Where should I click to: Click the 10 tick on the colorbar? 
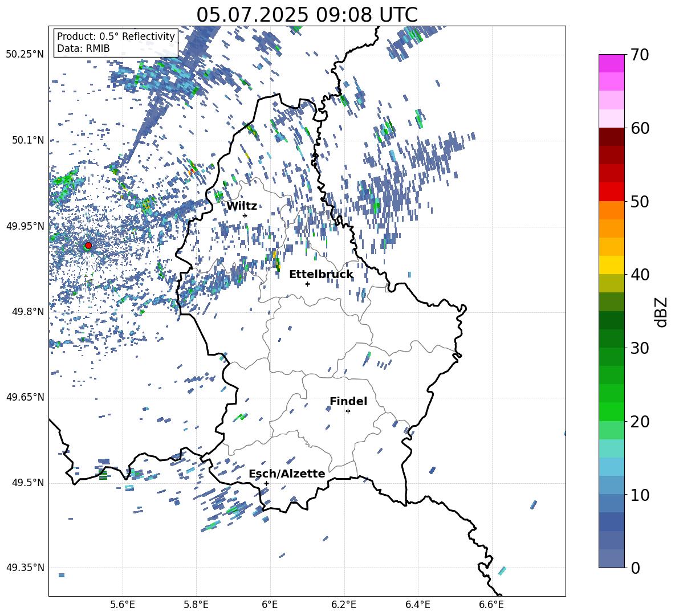tap(640, 495)
